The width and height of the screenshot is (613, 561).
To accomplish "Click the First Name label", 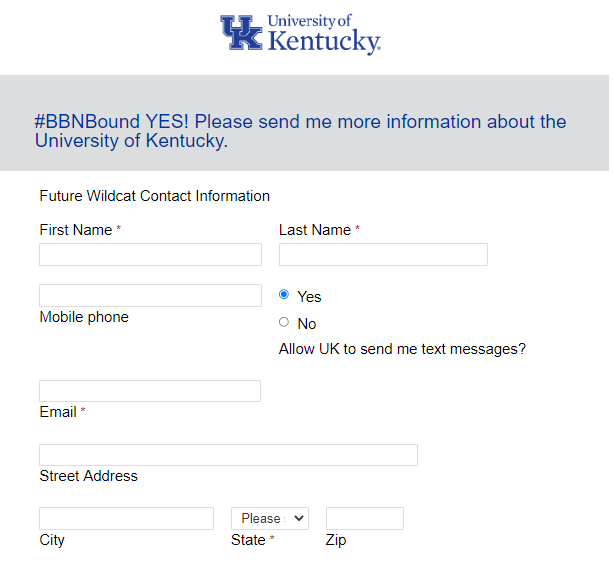I will 76,230.
